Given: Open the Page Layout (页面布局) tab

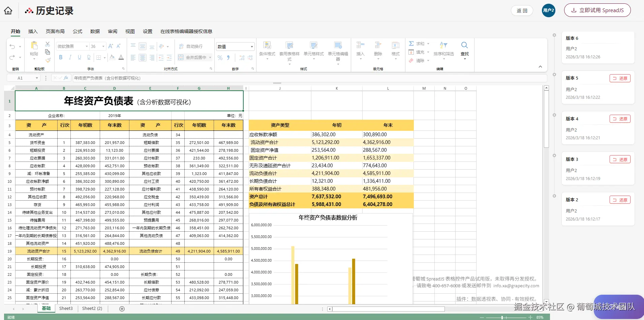Looking at the screenshot, I should [55, 31].
